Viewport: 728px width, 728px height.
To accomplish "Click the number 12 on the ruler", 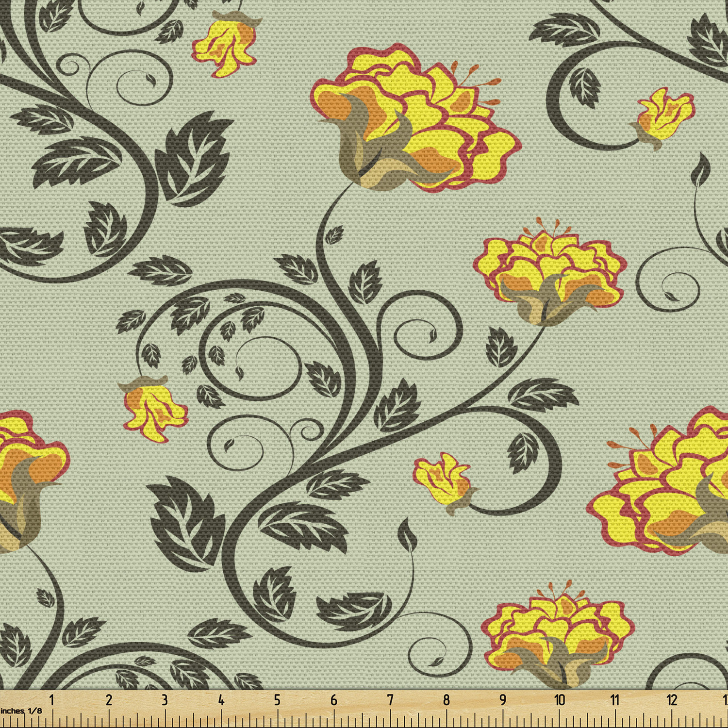I will [x=672, y=700].
